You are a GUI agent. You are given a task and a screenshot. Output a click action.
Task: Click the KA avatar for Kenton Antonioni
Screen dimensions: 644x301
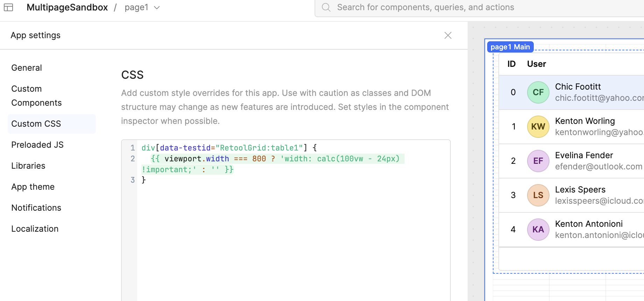click(x=538, y=230)
